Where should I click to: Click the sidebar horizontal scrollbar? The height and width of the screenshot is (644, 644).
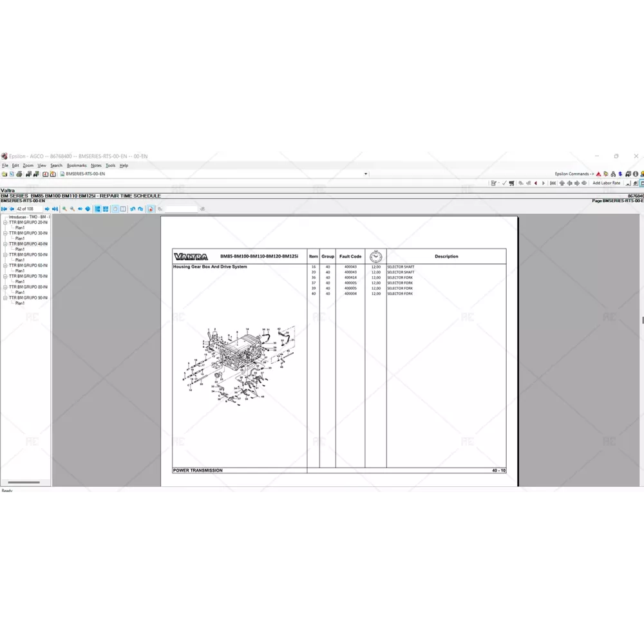pos(24,482)
